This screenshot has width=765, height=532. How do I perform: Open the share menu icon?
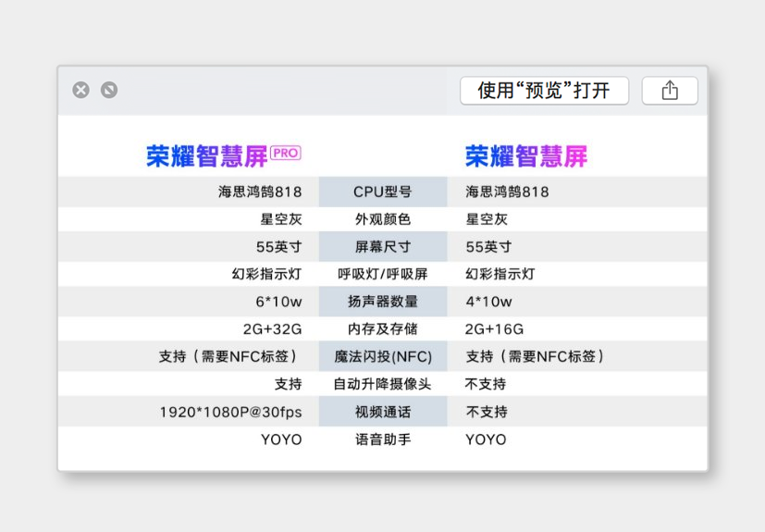click(x=670, y=91)
